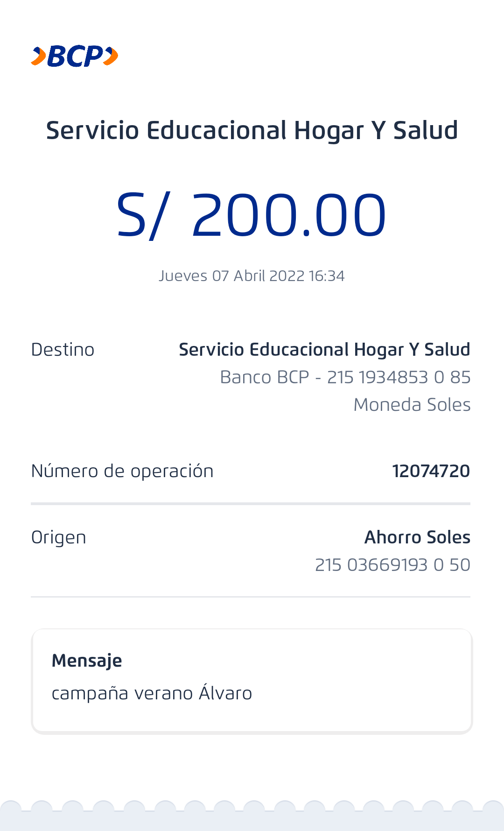Select origin account number 215 03669193 0 50
504x831 pixels.
pyautogui.click(x=392, y=565)
